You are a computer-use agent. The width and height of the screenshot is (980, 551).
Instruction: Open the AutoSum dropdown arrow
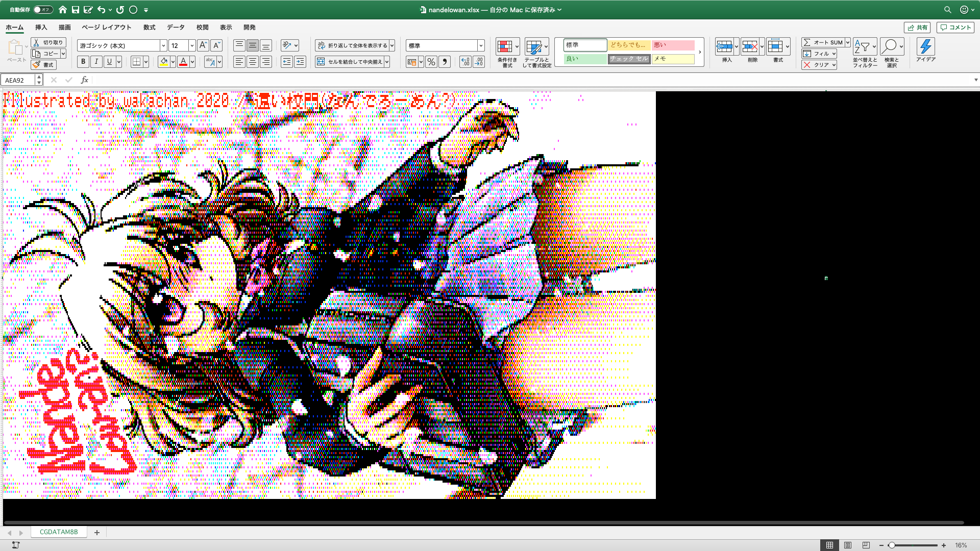848,42
